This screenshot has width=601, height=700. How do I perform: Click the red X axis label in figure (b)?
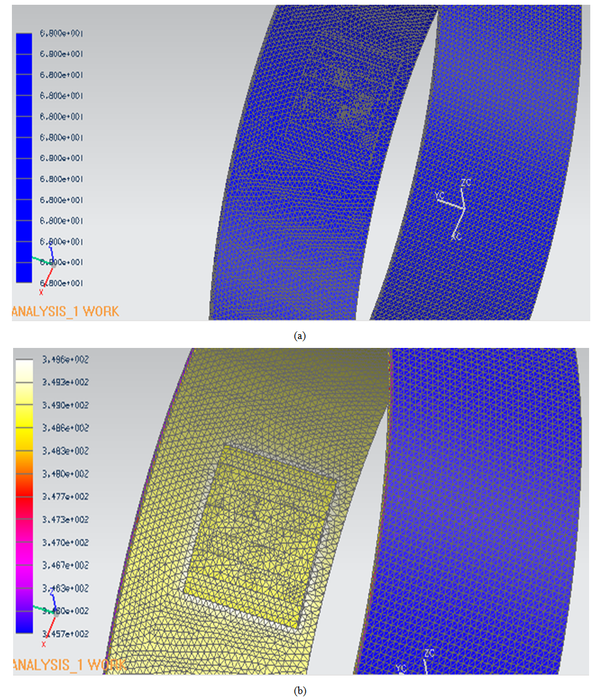pos(43,644)
